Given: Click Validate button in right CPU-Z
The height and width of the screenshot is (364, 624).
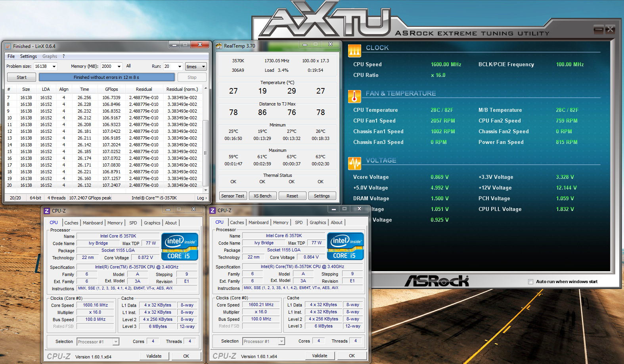Looking at the screenshot, I should [x=320, y=356].
